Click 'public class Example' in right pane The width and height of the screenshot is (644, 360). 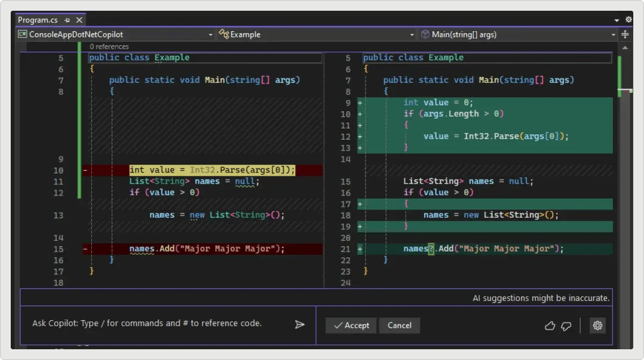tap(413, 57)
